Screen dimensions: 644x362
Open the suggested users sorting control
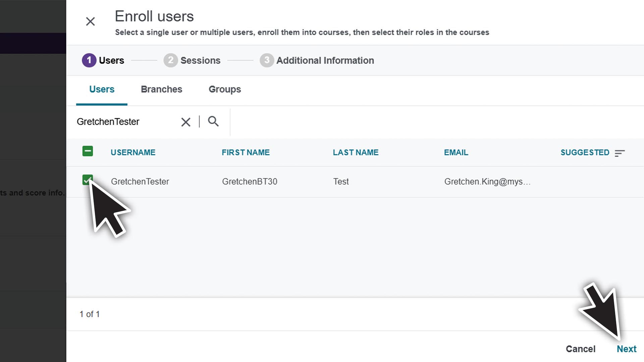pyautogui.click(x=620, y=153)
